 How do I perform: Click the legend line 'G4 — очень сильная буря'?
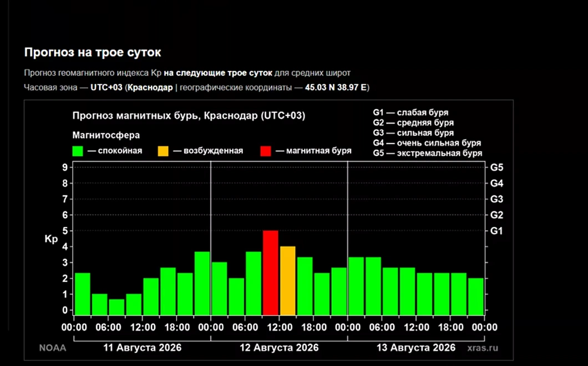(427, 143)
